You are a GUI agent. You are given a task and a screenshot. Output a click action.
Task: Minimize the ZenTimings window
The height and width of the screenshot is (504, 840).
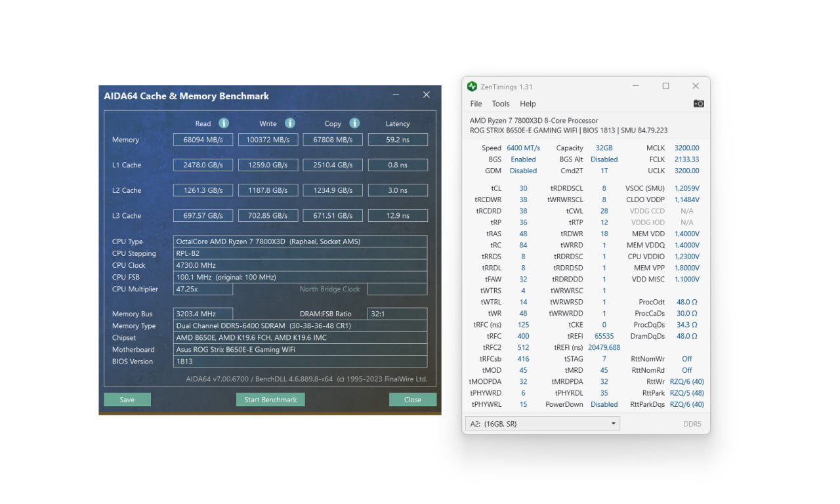pyautogui.click(x=636, y=86)
